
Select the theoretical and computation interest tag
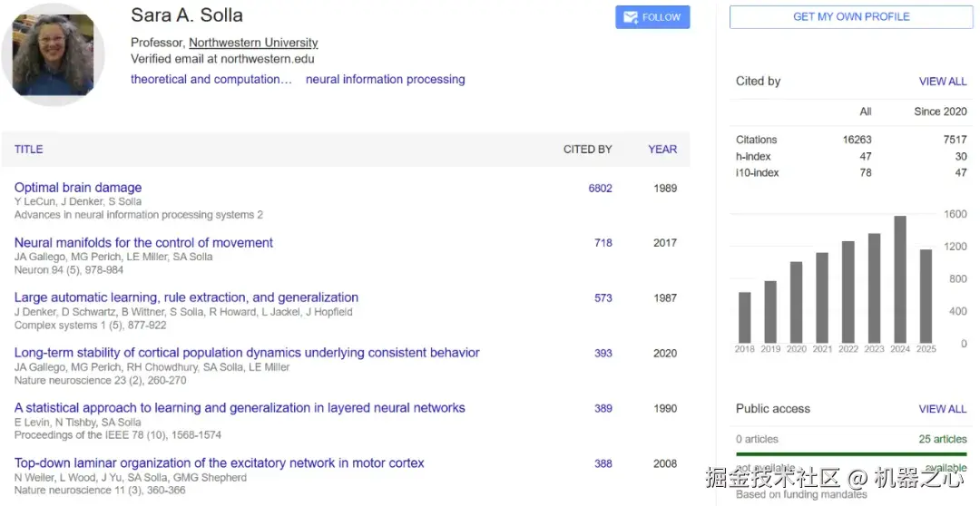click(211, 79)
